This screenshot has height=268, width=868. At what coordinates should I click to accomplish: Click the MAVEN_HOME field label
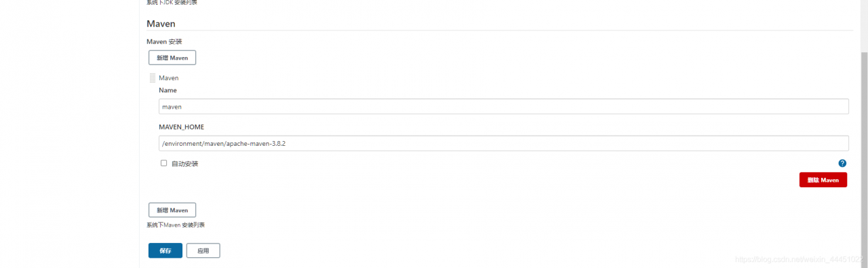coord(182,127)
